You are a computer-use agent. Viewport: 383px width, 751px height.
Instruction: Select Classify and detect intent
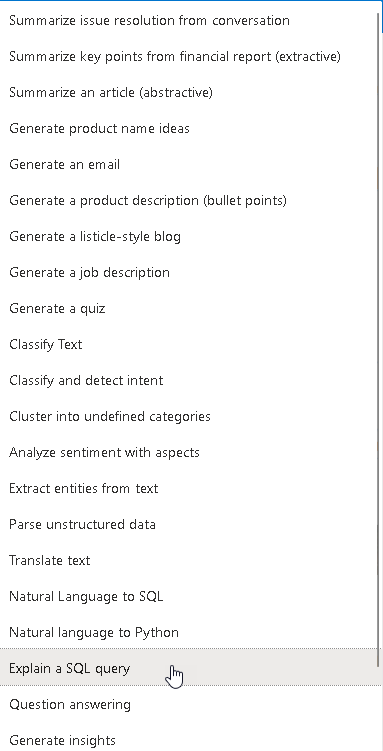[x=189, y=380]
